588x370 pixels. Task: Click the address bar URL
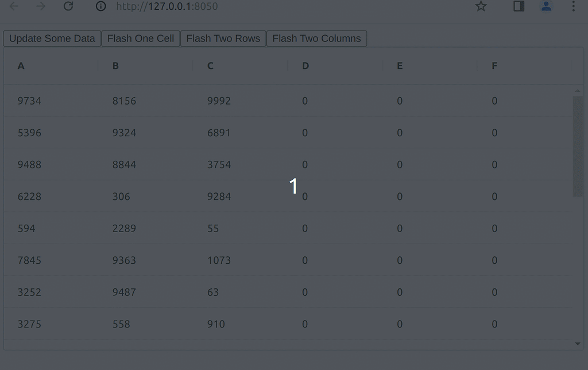tap(167, 7)
